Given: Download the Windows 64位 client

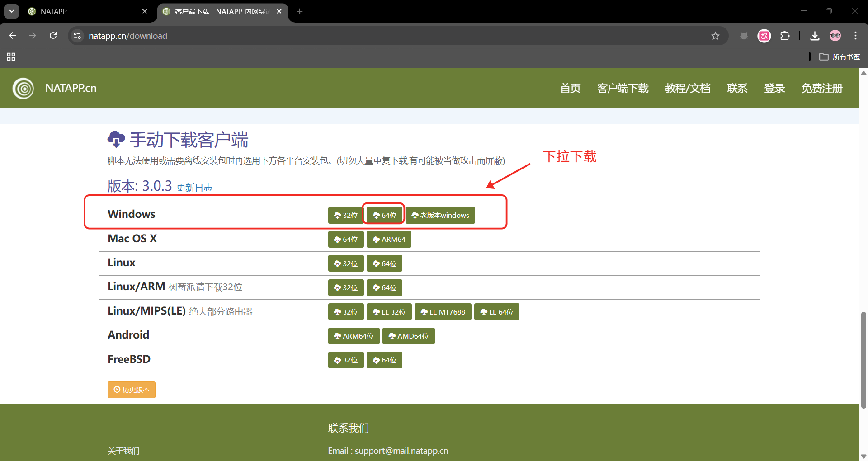Looking at the screenshot, I should click(x=384, y=216).
